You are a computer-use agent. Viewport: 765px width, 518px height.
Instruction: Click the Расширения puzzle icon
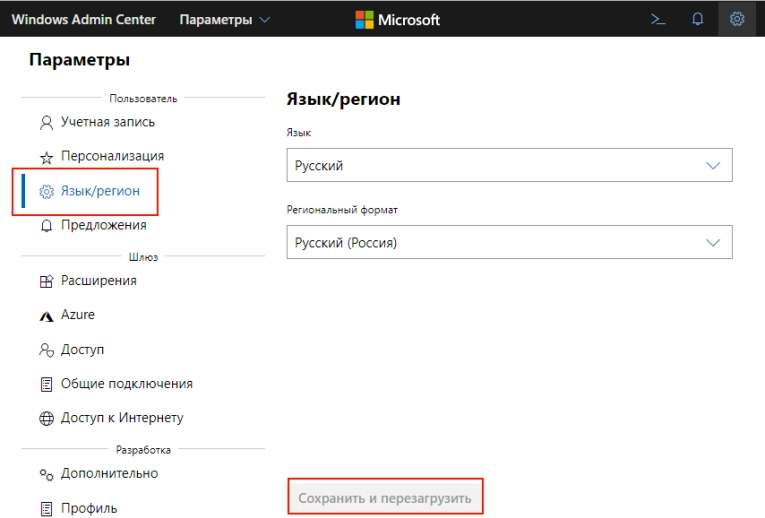tap(46, 281)
